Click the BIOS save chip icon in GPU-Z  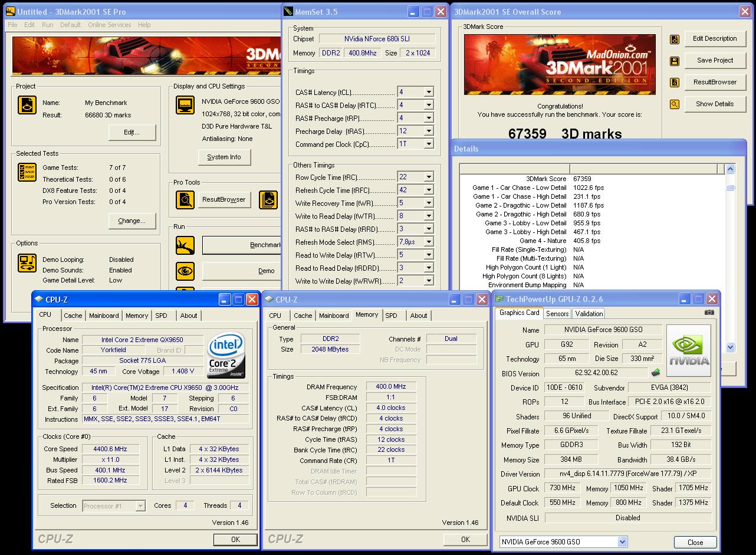point(656,373)
